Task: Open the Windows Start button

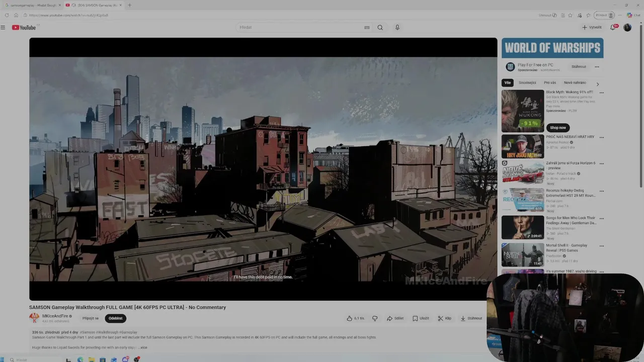Action: (x=3, y=359)
